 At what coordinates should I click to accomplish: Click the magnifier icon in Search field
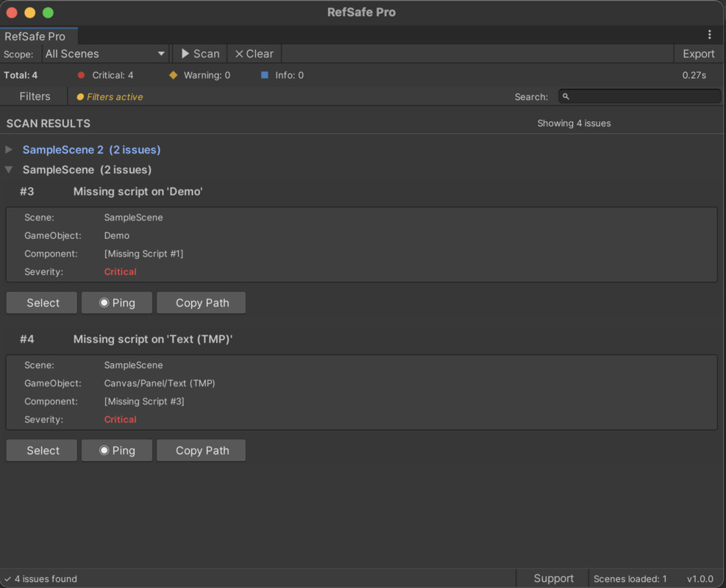tap(566, 96)
